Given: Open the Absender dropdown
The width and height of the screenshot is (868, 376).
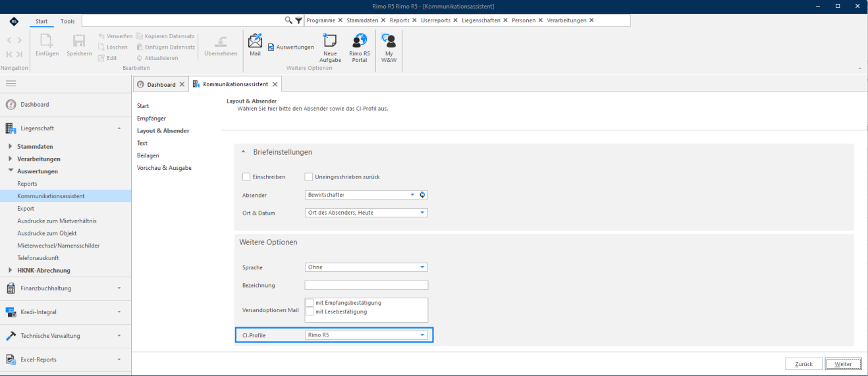Looking at the screenshot, I should 412,195.
